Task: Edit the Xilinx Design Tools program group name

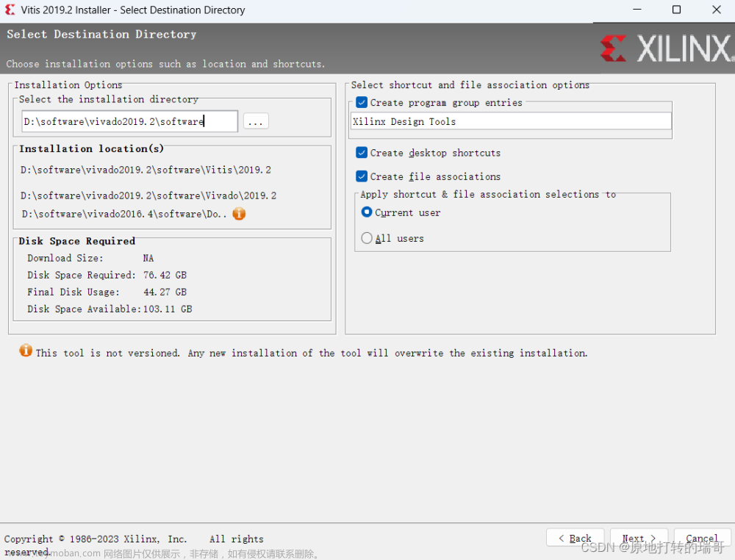Action: tap(510, 120)
